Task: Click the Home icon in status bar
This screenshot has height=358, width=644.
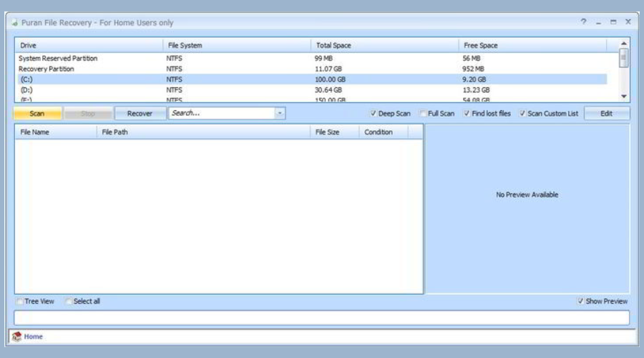Action: point(16,337)
